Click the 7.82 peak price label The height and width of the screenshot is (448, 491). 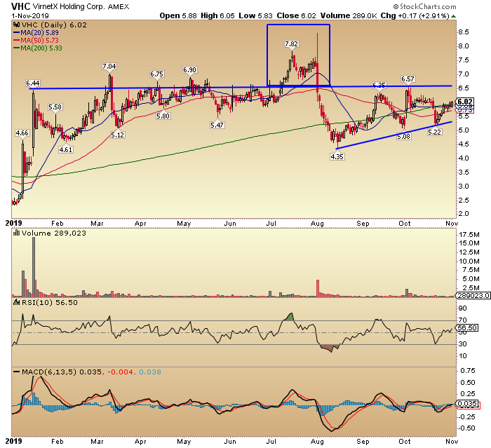[291, 44]
